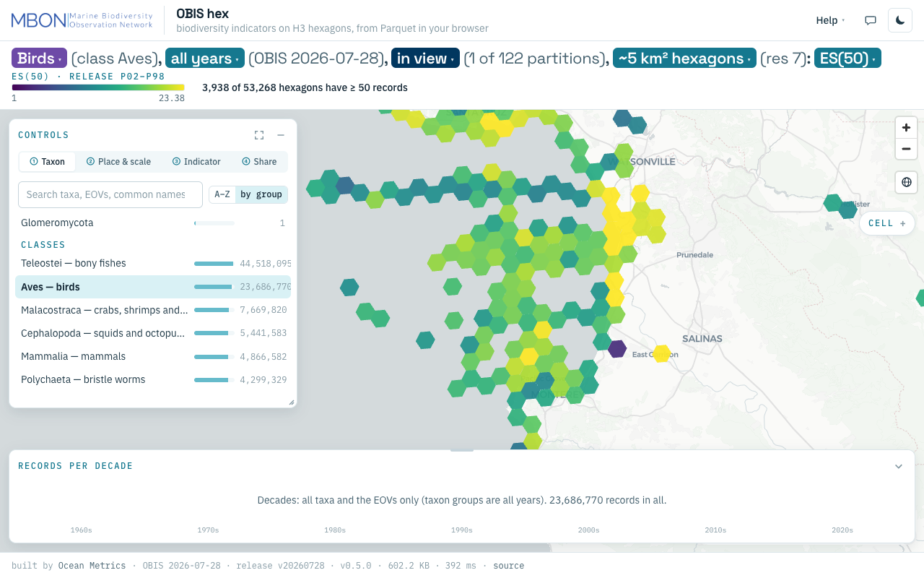924x578 pixels.
Task: Click the 2020s decade label
Action: pyautogui.click(x=842, y=530)
